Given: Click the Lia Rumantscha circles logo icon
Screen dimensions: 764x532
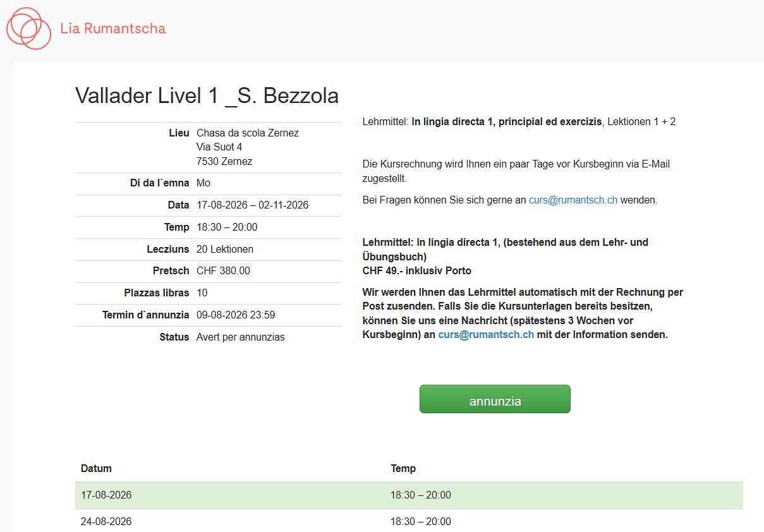Looking at the screenshot, I should (28, 28).
